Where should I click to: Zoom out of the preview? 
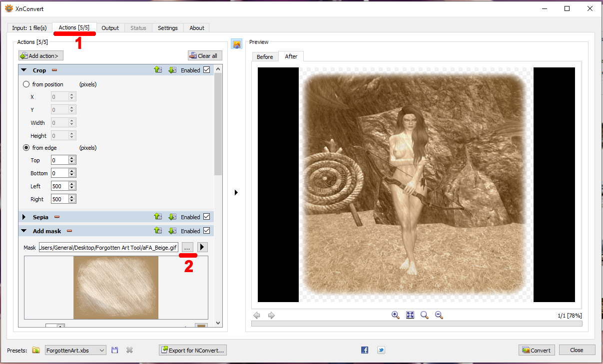point(439,315)
